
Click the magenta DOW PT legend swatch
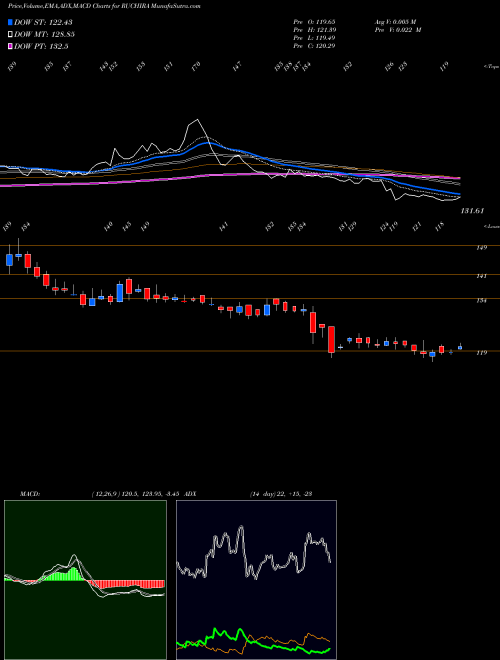(x=10, y=46)
